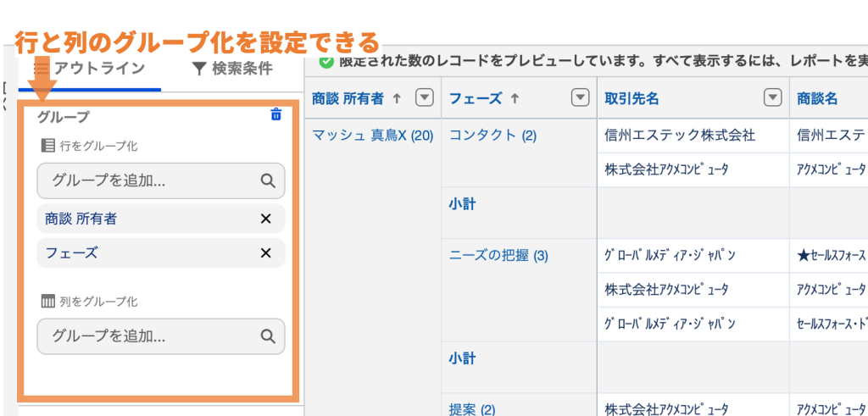Open the 提案 (2) phase link

point(472,409)
